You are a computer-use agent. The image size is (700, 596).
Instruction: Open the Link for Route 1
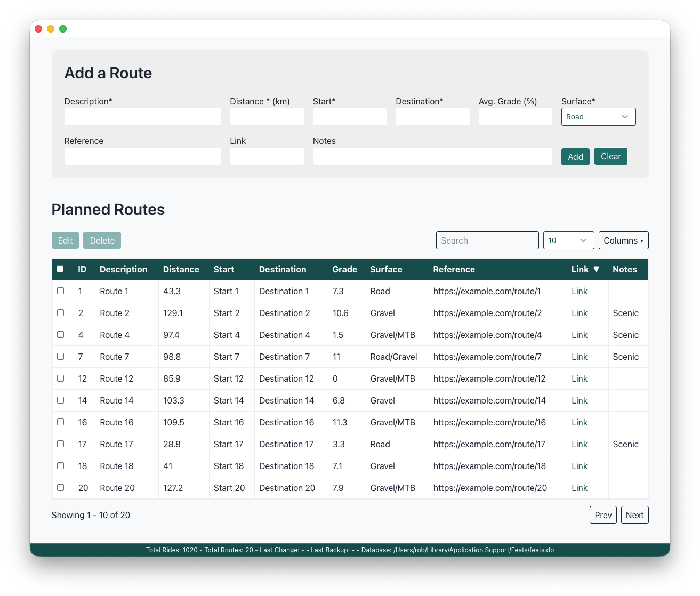pyautogui.click(x=580, y=291)
